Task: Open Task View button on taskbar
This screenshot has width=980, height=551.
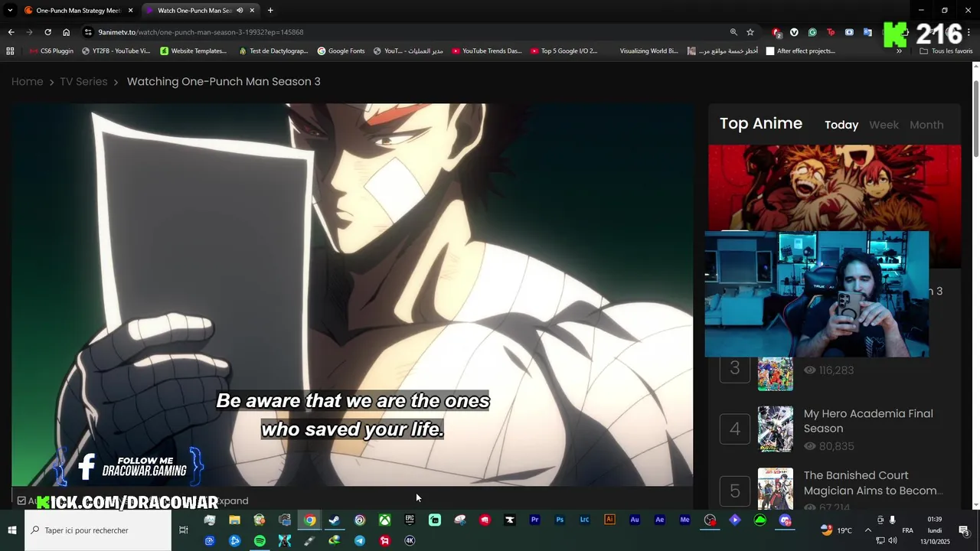Action: (184, 530)
